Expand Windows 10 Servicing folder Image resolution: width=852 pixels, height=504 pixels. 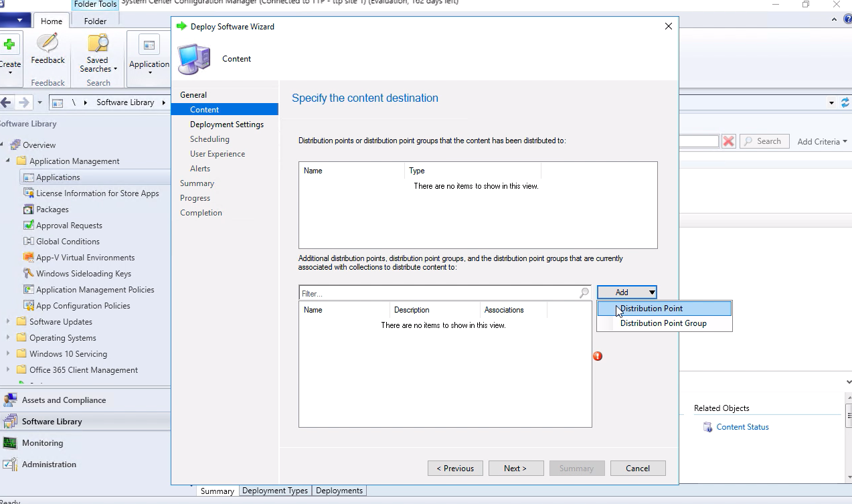8,354
